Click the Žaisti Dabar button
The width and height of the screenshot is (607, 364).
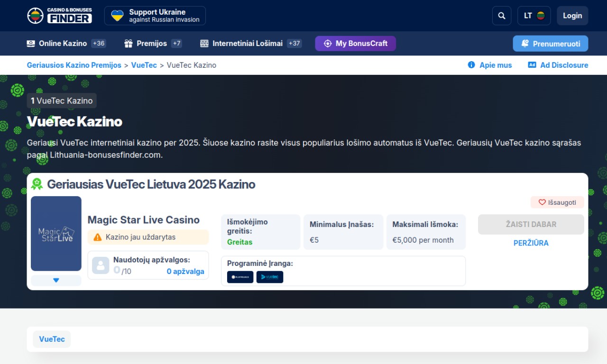point(531,224)
